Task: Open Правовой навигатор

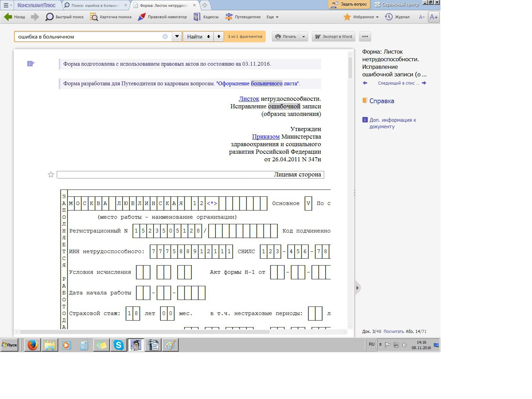Action: point(162,17)
